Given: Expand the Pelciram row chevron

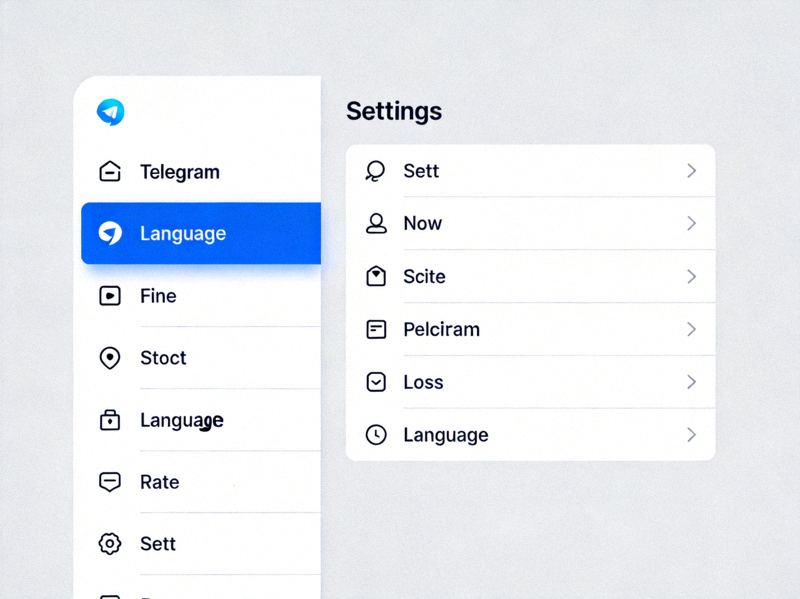Looking at the screenshot, I should (x=691, y=329).
